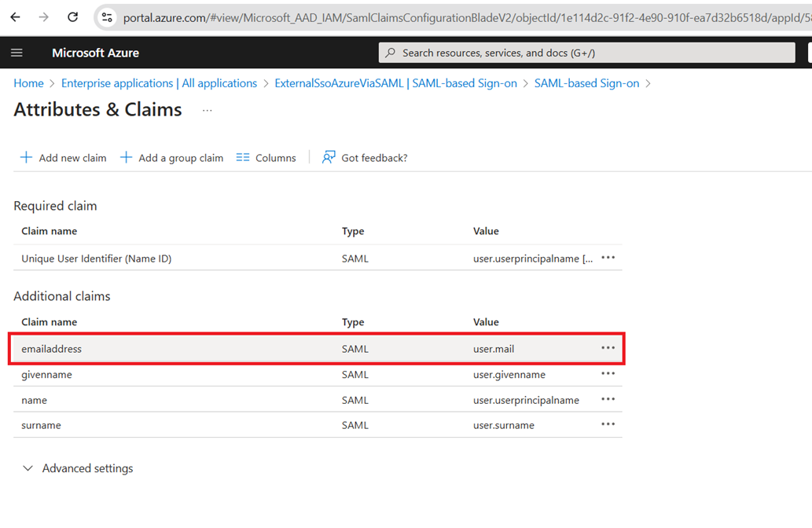
Task: Click the user.surname value
Action: click(x=503, y=425)
